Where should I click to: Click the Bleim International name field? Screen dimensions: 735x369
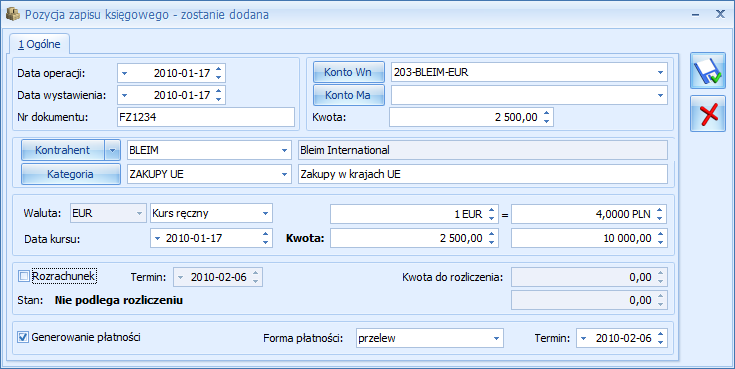483,151
